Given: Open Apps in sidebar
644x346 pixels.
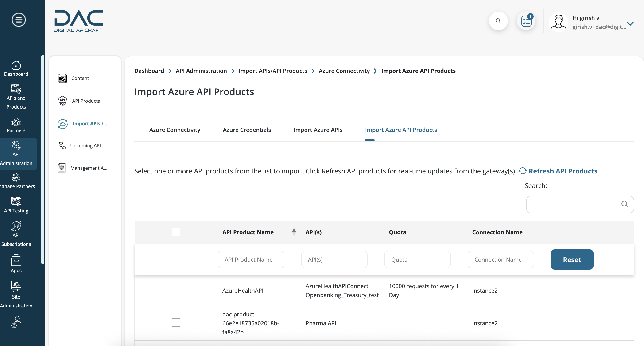Looking at the screenshot, I should click(16, 264).
